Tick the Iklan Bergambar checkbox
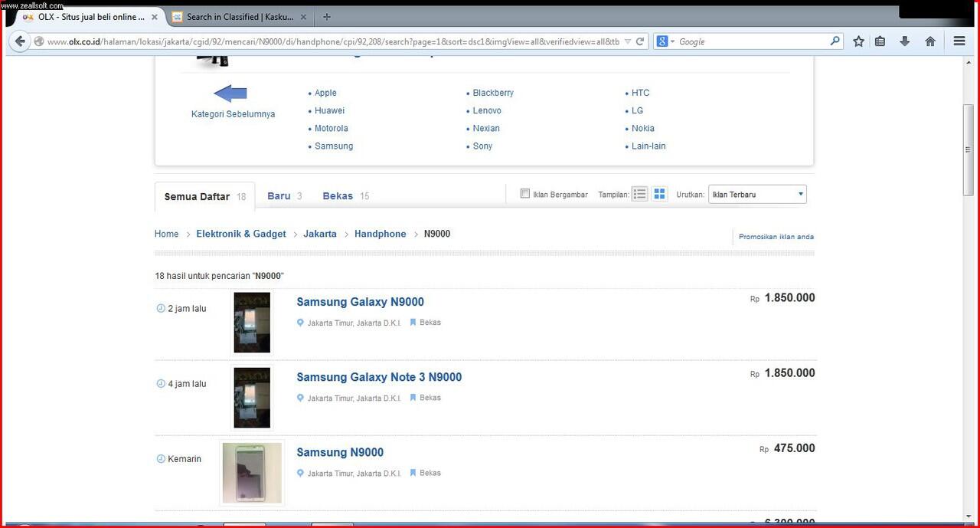980x528 pixels. point(525,194)
